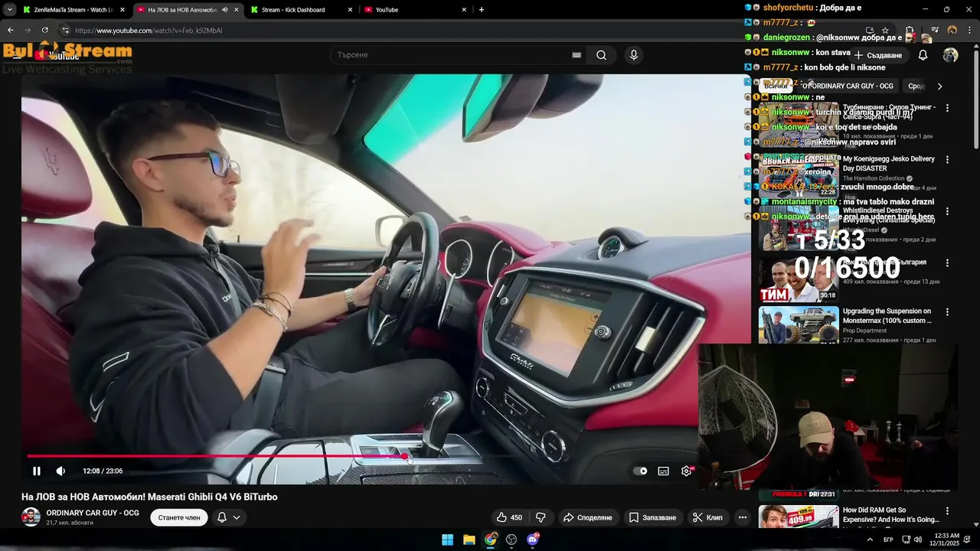980x551 pixels.
Task: Open OBS Studio from taskbar
Action: tap(511, 540)
